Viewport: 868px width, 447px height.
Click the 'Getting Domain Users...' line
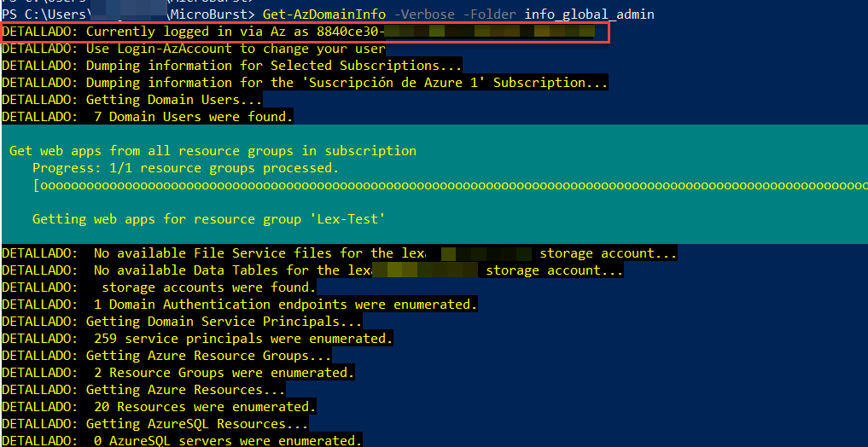click(x=131, y=101)
